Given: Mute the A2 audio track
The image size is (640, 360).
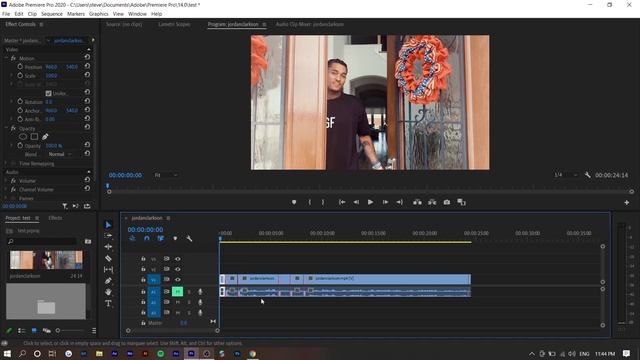Looking at the screenshot, I should coord(178,302).
